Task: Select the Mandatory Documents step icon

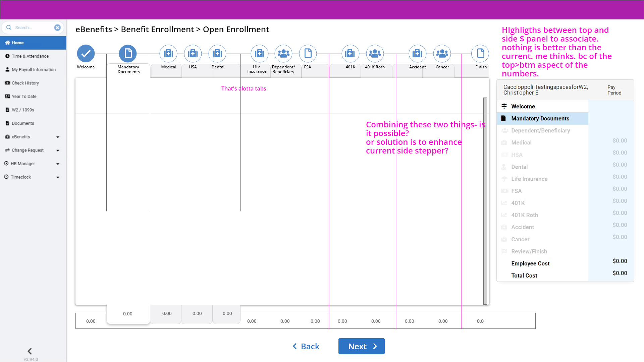Action: [128, 53]
